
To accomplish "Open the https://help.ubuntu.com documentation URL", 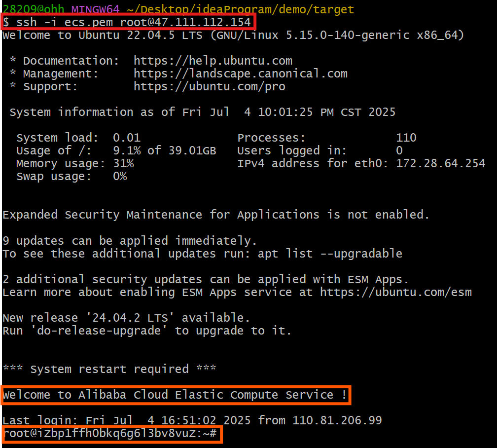I will [213, 61].
